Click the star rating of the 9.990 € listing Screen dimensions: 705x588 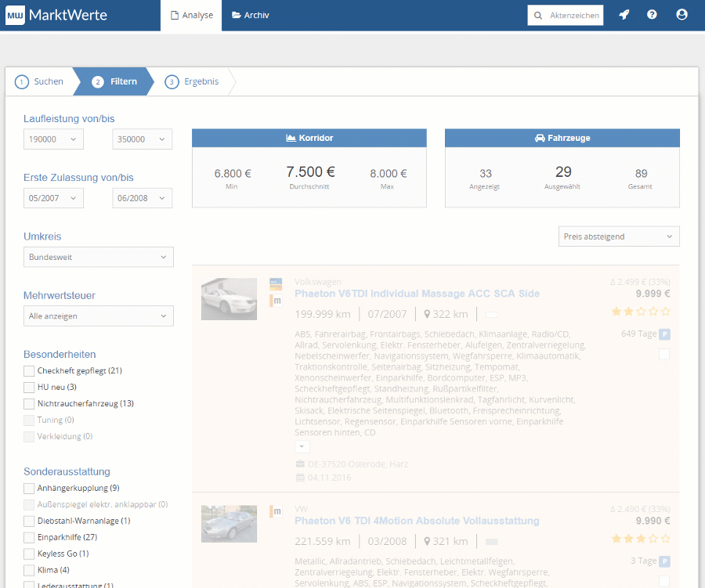tap(641, 538)
